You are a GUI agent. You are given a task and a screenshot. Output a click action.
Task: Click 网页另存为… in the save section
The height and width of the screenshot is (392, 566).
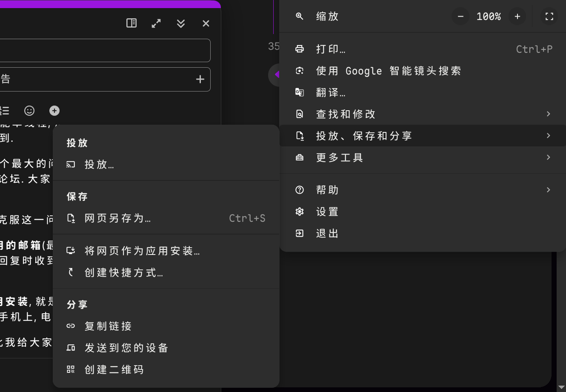118,218
